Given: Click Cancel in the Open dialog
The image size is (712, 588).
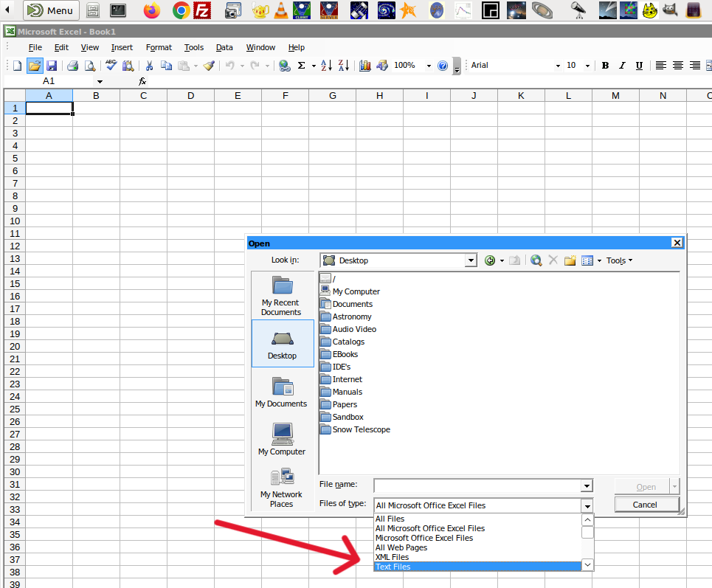Looking at the screenshot, I should 646,505.
